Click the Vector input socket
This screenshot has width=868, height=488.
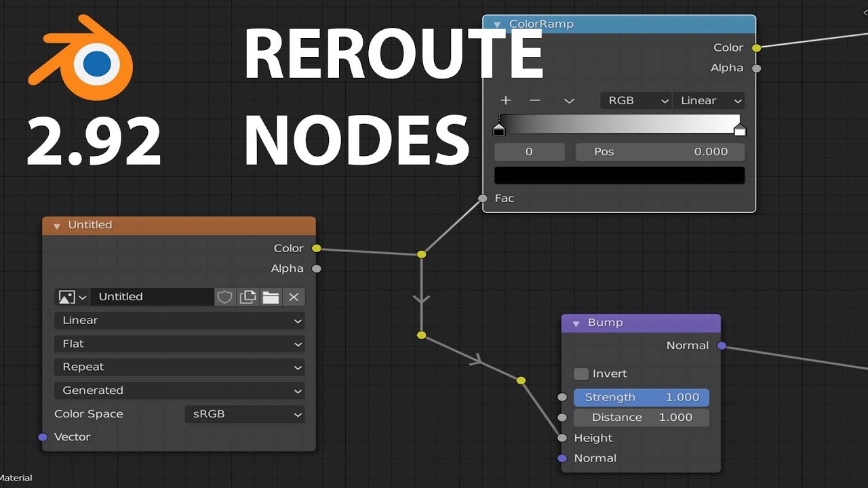[43, 437]
